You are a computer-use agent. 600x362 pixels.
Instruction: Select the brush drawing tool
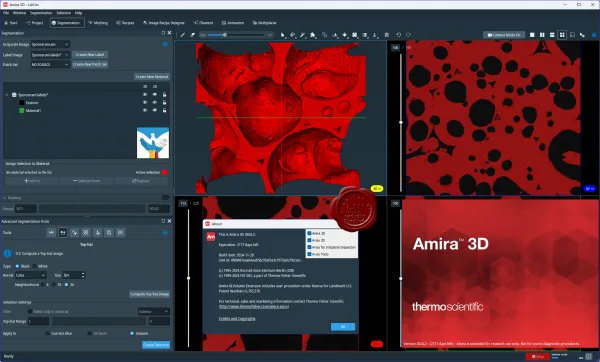(183, 35)
